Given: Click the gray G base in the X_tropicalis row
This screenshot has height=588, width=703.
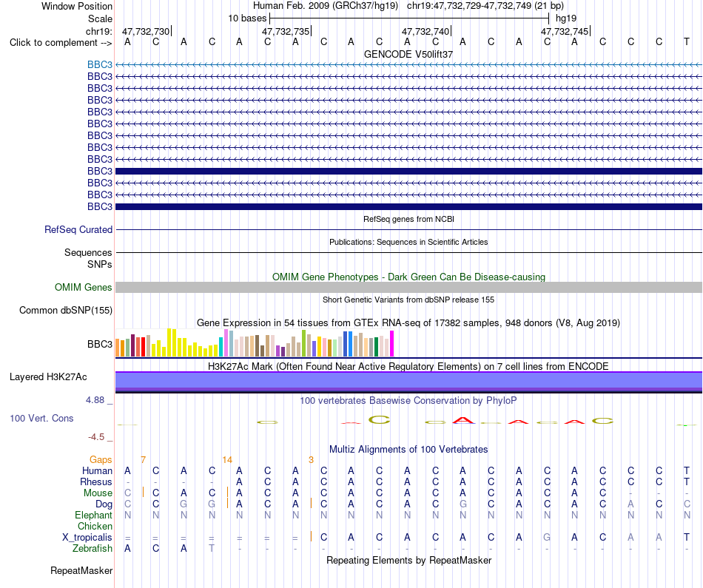Looking at the screenshot, I should (547, 538).
